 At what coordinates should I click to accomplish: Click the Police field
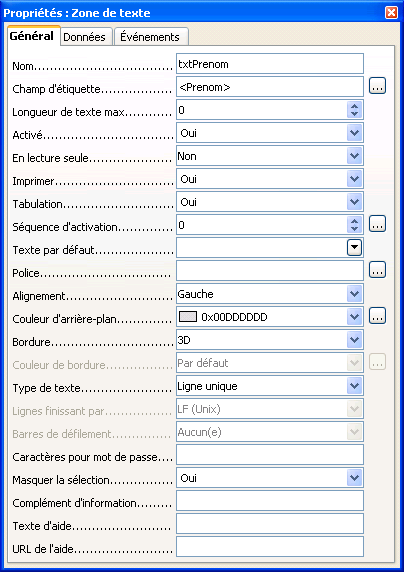(270, 271)
